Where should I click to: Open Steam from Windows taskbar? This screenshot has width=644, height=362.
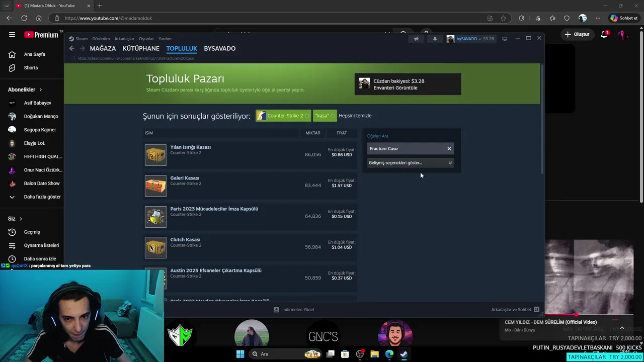click(404, 354)
